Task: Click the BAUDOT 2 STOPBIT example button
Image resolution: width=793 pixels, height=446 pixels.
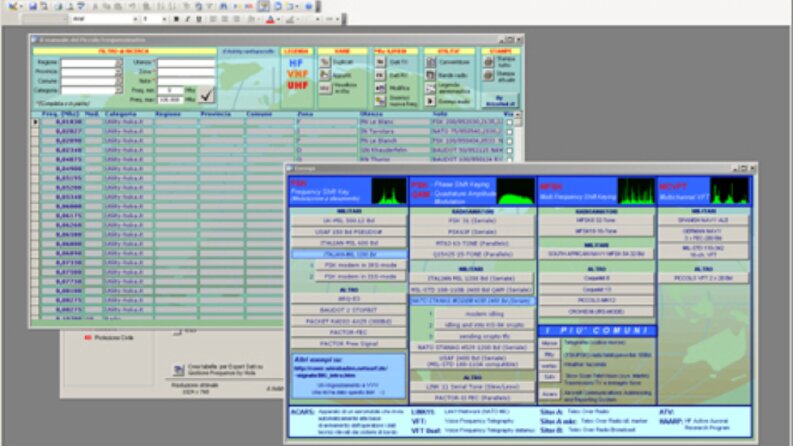Action: [x=348, y=310]
